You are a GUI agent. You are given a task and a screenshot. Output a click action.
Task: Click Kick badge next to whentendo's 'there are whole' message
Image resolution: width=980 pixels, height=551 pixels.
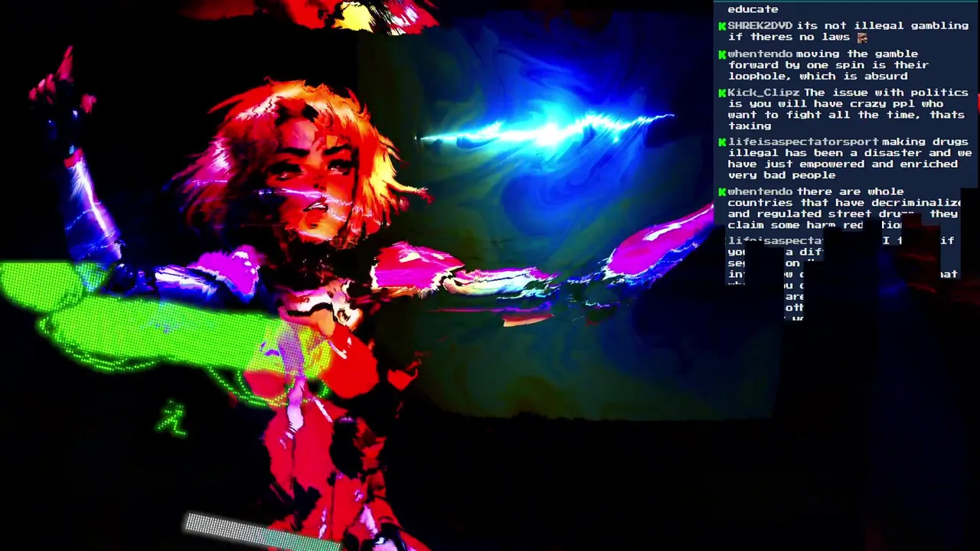pyautogui.click(x=722, y=193)
